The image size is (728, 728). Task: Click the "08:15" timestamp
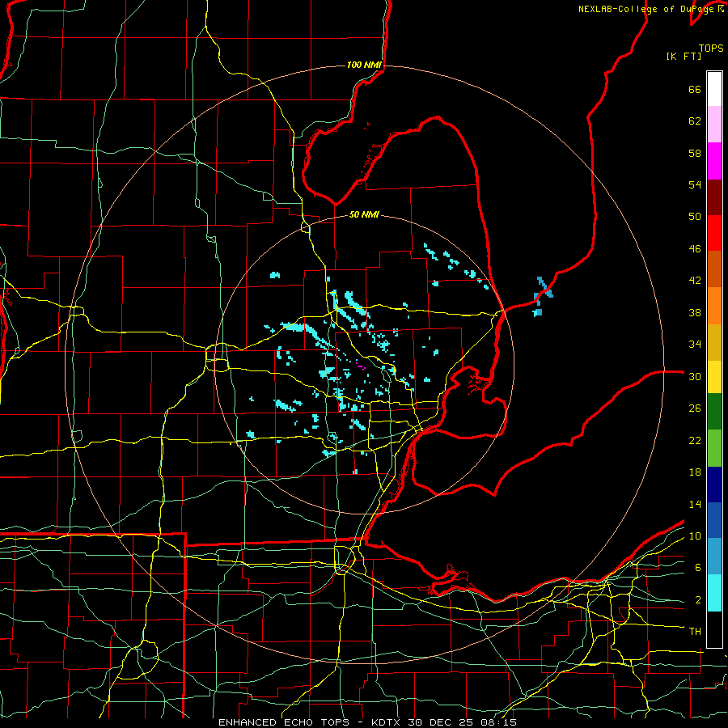pos(499,722)
